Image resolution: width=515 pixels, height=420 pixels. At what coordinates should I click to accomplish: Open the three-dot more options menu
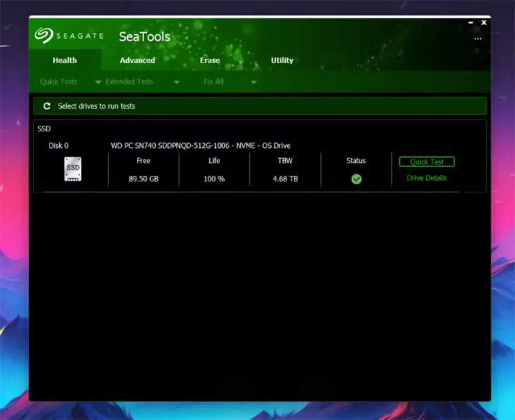478,39
